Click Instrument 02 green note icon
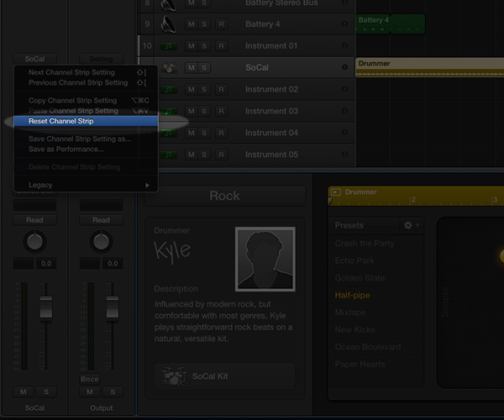The height and width of the screenshot is (420, 504). [169, 90]
